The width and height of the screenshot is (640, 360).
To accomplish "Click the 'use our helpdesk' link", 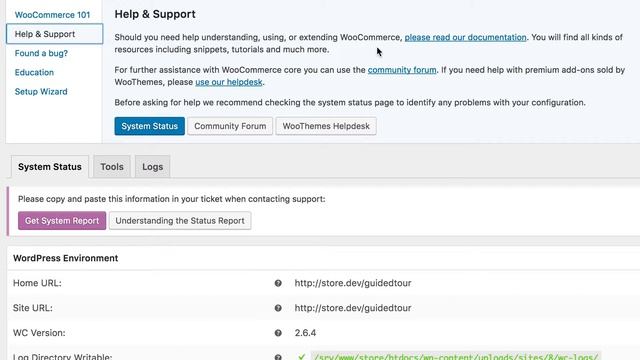I will [229, 82].
